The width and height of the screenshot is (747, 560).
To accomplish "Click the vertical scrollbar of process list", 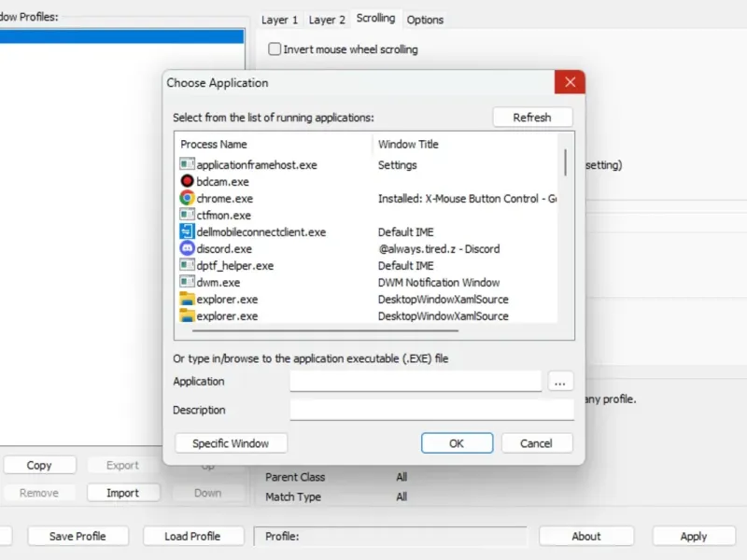I will point(566,162).
